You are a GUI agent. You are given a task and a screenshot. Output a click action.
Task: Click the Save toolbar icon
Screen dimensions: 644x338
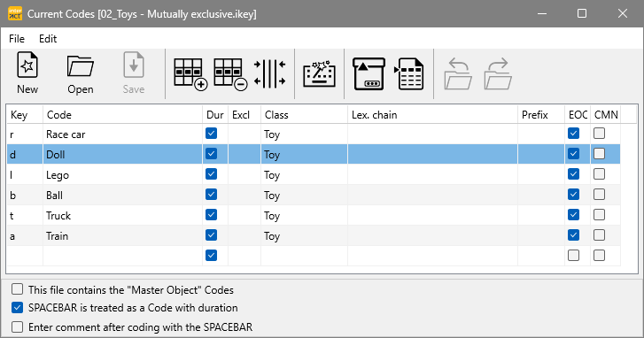tap(134, 73)
